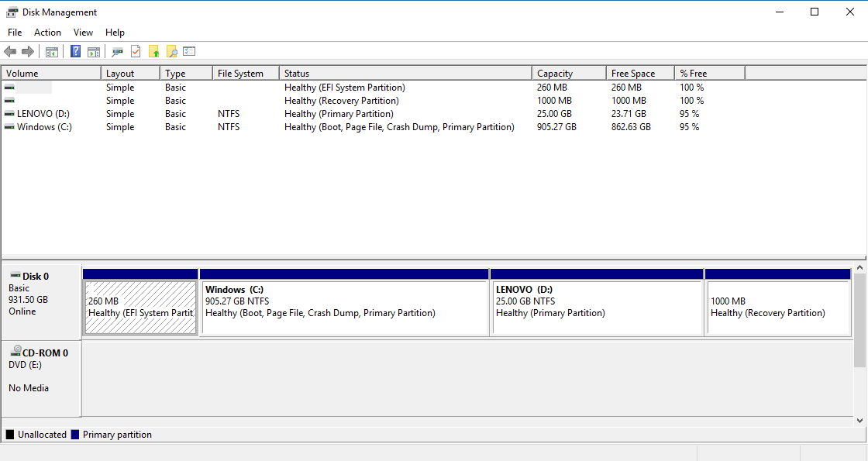Screen dimensions: 868x461
Task: Click the disc icon next to CD-ROM 0
Action: (15, 351)
